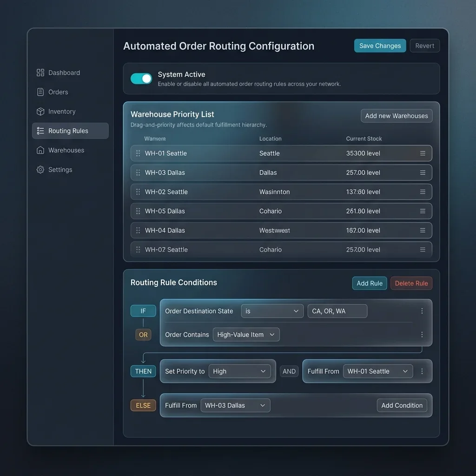Click the ELSE tag
Screen dimensions: 476x476
click(x=143, y=405)
